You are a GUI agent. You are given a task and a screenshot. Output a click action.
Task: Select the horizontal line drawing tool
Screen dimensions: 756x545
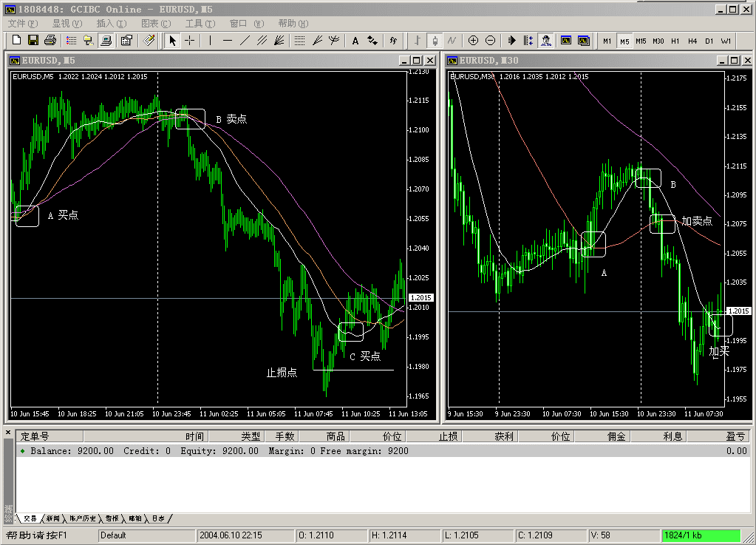(228, 41)
